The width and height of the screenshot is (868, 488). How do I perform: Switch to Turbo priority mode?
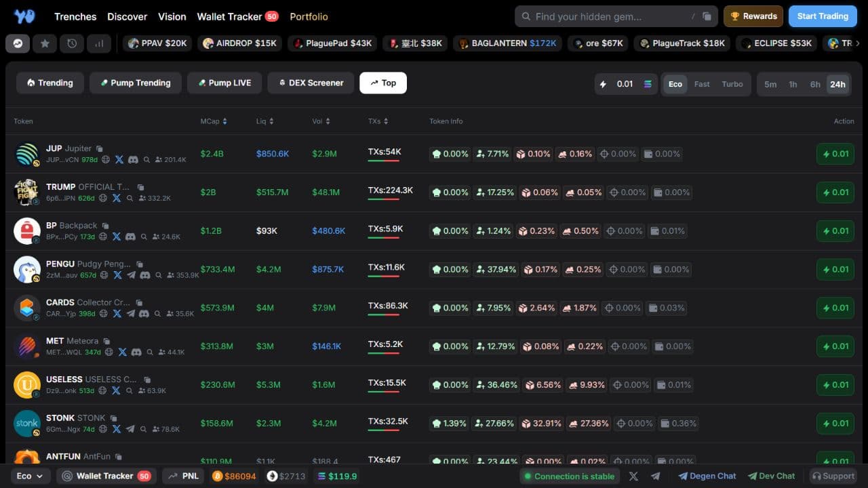pyautogui.click(x=732, y=84)
